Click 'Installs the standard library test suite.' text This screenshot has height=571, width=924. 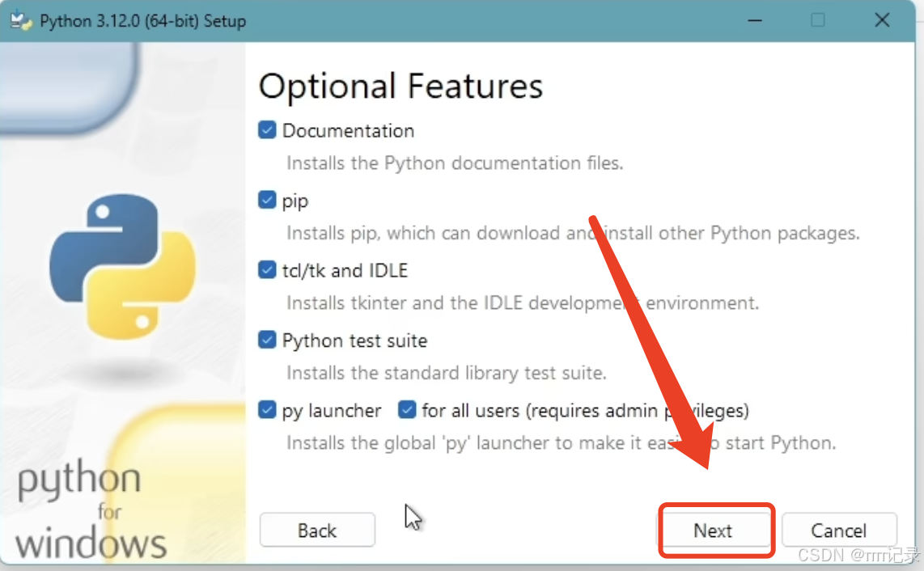coord(447,373)
